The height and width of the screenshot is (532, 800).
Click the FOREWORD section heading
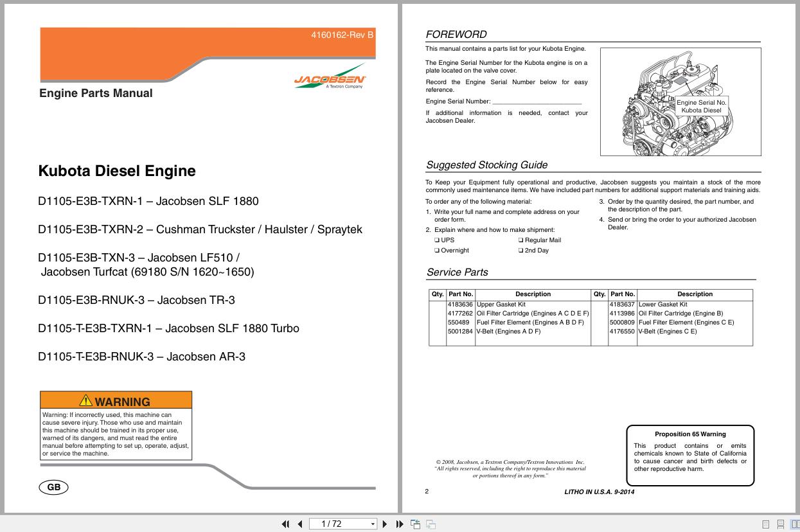[x=456, y=35]
